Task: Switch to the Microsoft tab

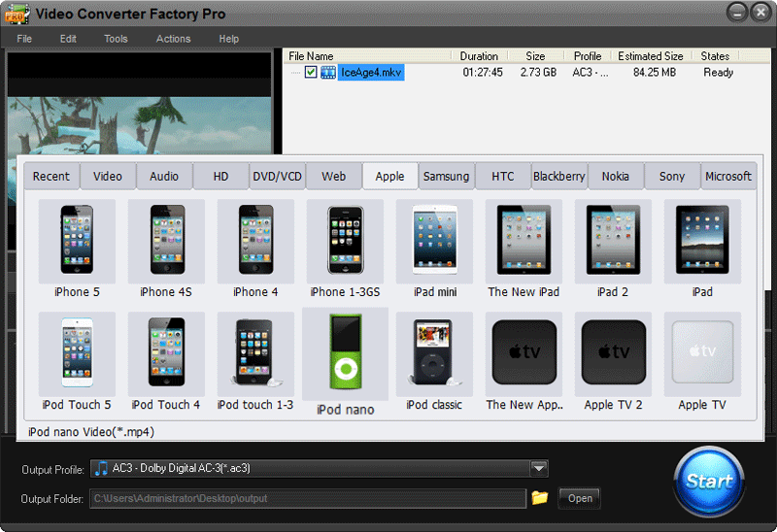Action: (x=728, y=177)
